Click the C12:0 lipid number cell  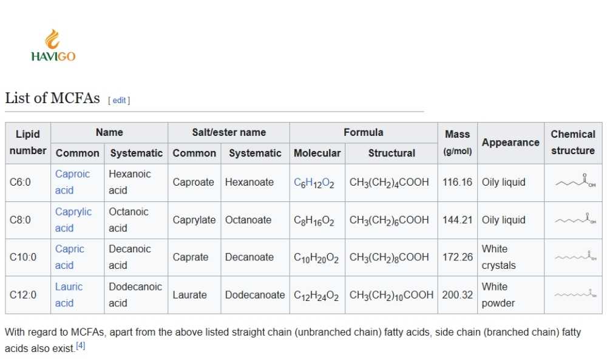click(23, 295)
